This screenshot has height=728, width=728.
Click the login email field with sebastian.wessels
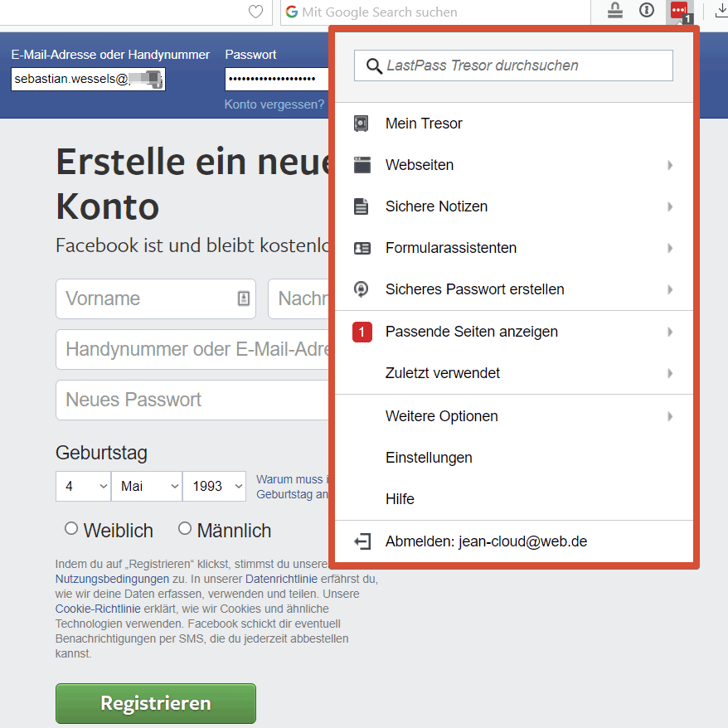coord(88,79)
